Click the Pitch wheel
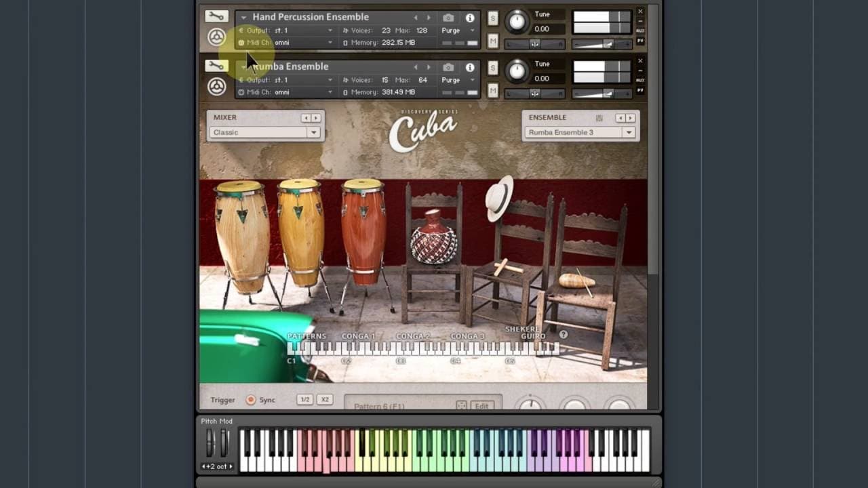Image resolution: width=868 pixels, height=488 pixels. (x=210, y=443)
